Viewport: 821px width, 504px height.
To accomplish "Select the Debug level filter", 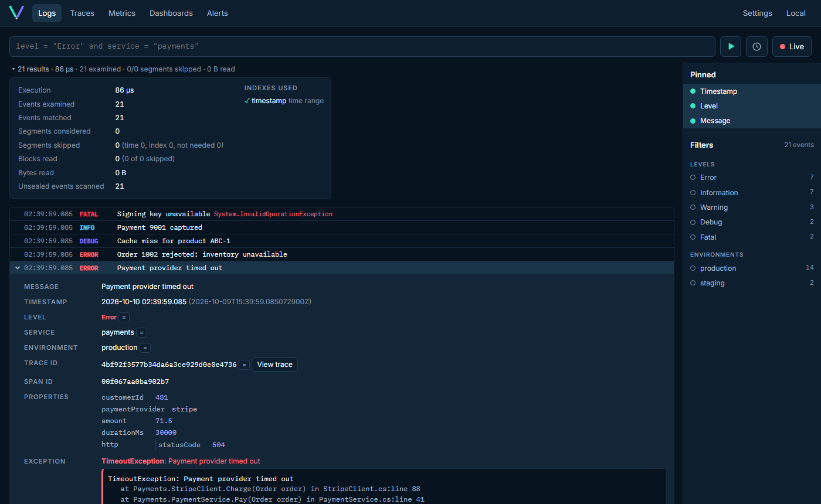I will click(x=752, y=222).
